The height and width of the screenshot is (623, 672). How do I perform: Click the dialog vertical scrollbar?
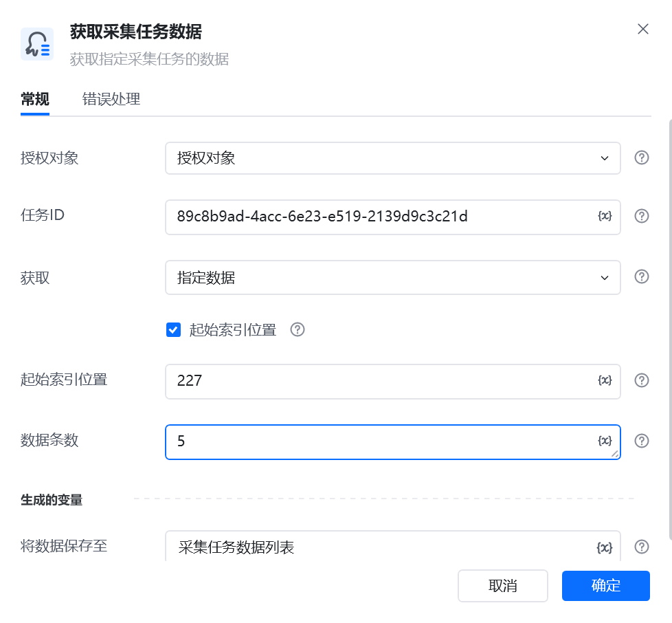point(671,330)
